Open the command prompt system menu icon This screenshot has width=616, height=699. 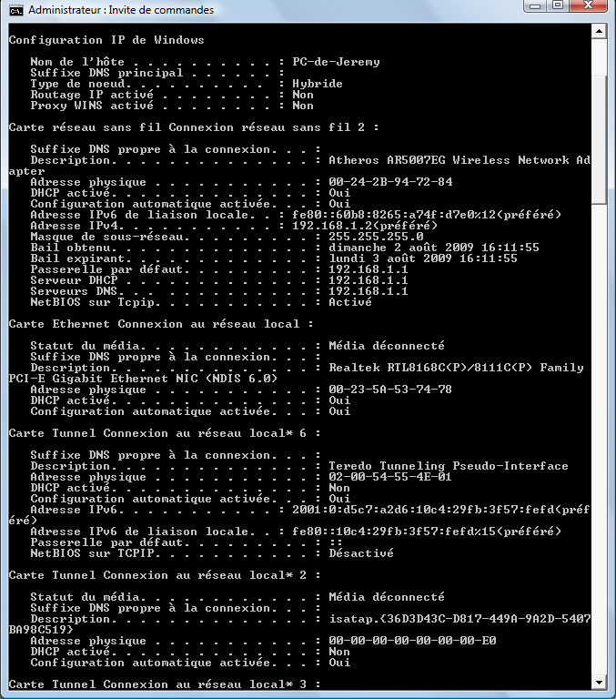pyautogui.click(x=16, y=10)
